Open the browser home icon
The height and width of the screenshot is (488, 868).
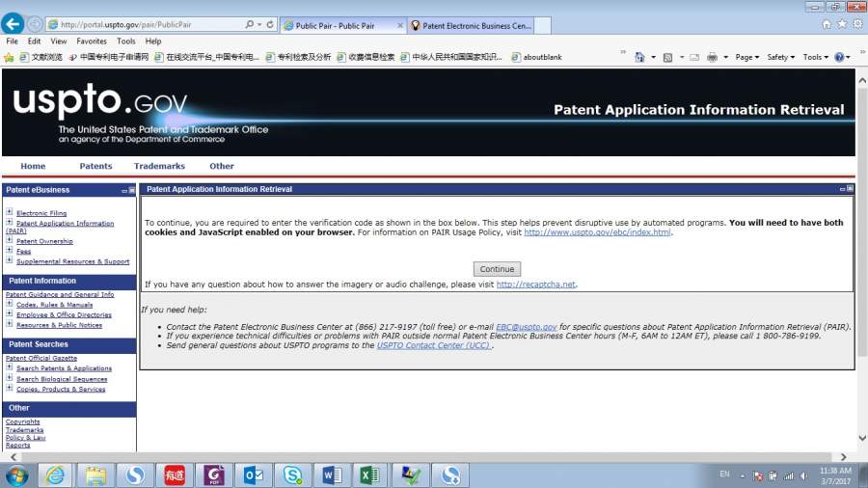coord(827,24)
